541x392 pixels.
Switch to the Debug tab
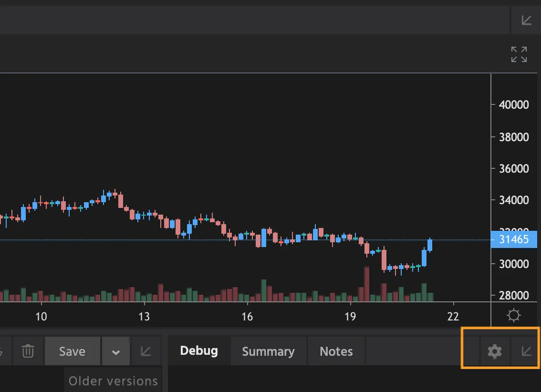(199, 351)
